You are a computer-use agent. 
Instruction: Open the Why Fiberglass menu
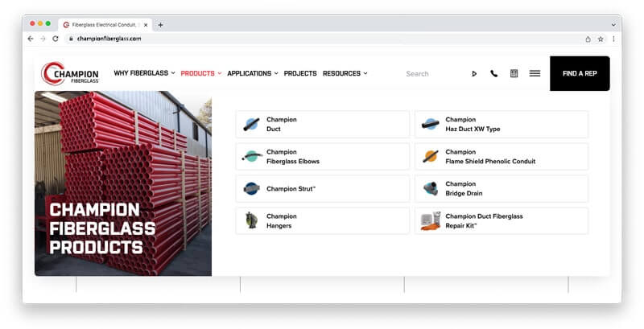141,73
